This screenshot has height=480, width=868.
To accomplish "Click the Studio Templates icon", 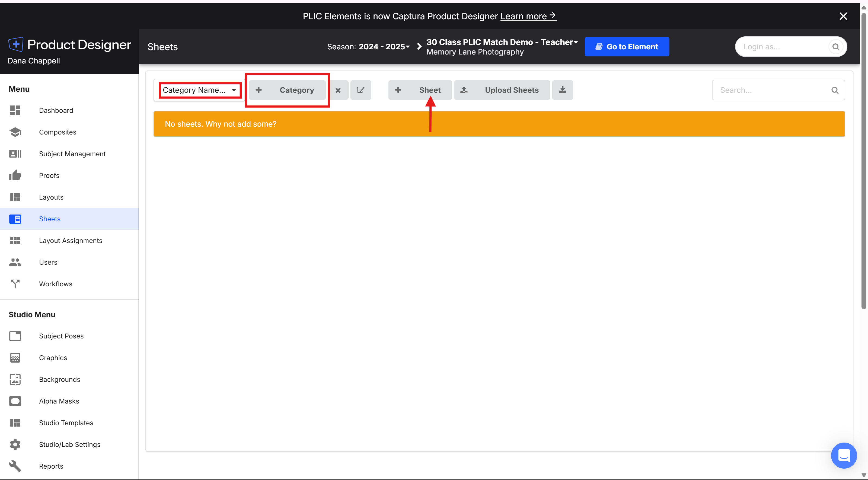I will 15,423.
